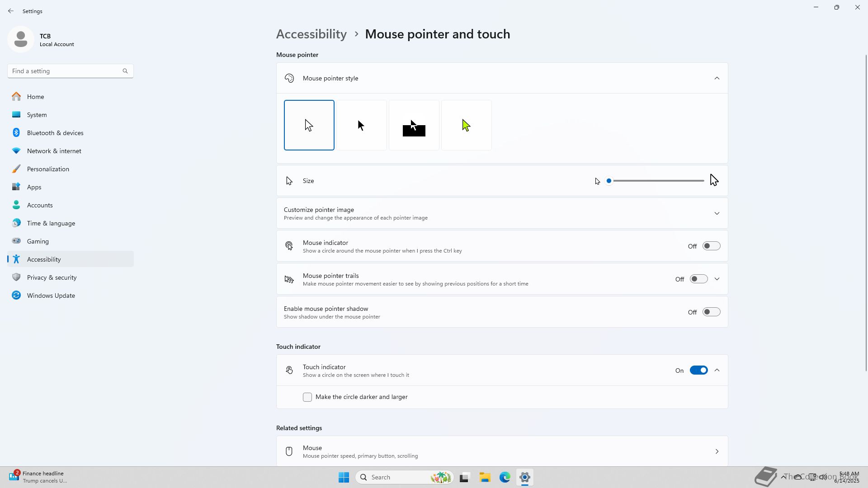Enable the mouse pointer shadow toggle

[711, 312]
